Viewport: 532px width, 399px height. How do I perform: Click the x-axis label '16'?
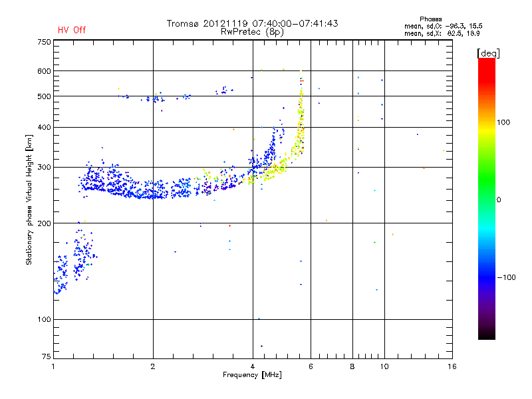452,366
